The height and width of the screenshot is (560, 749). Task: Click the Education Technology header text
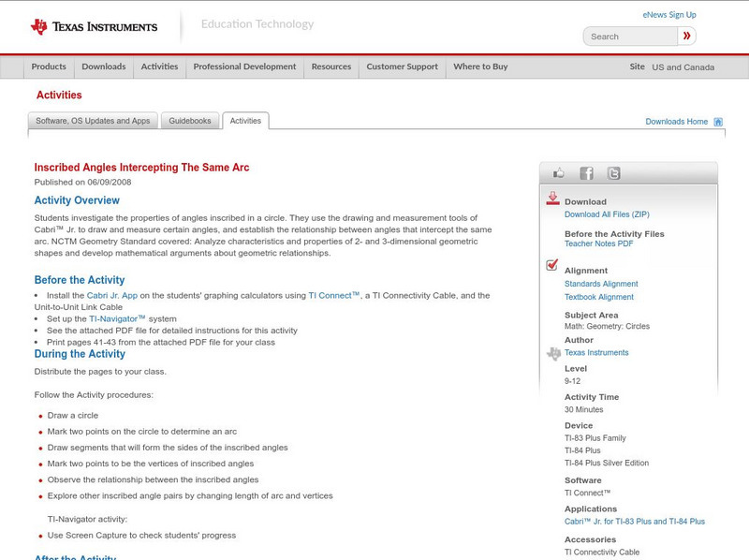click(257, 24)
